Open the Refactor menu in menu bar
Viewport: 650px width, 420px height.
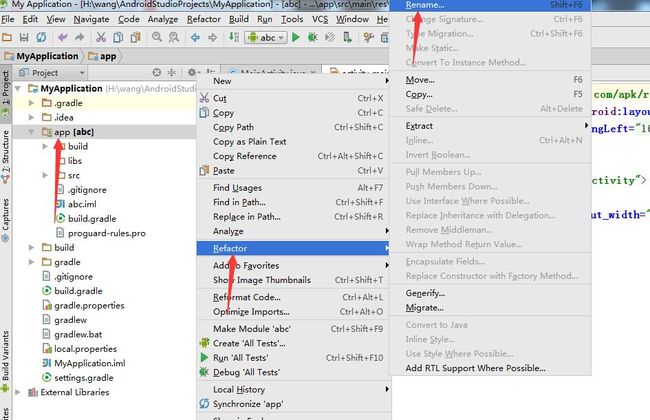click(204, 19)
